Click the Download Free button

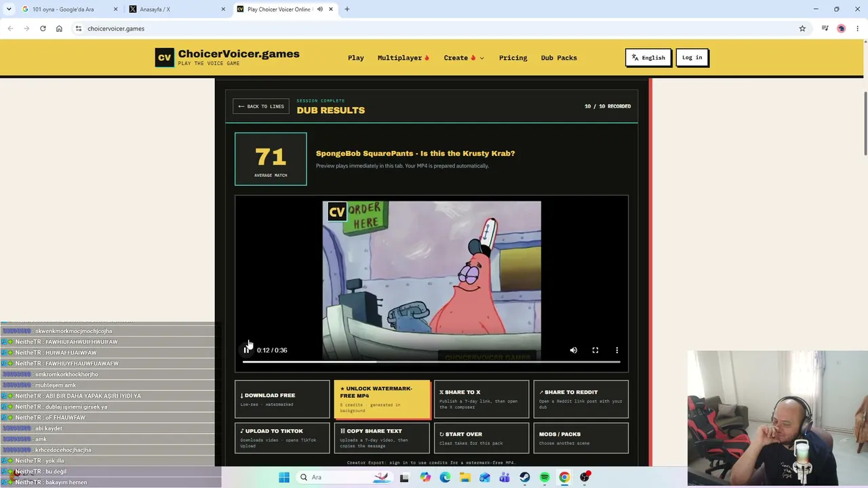[282, 399]
